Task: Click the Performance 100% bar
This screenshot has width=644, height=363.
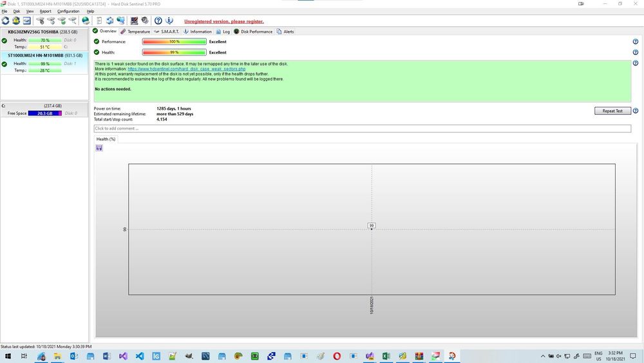Action: coord(174,41)
